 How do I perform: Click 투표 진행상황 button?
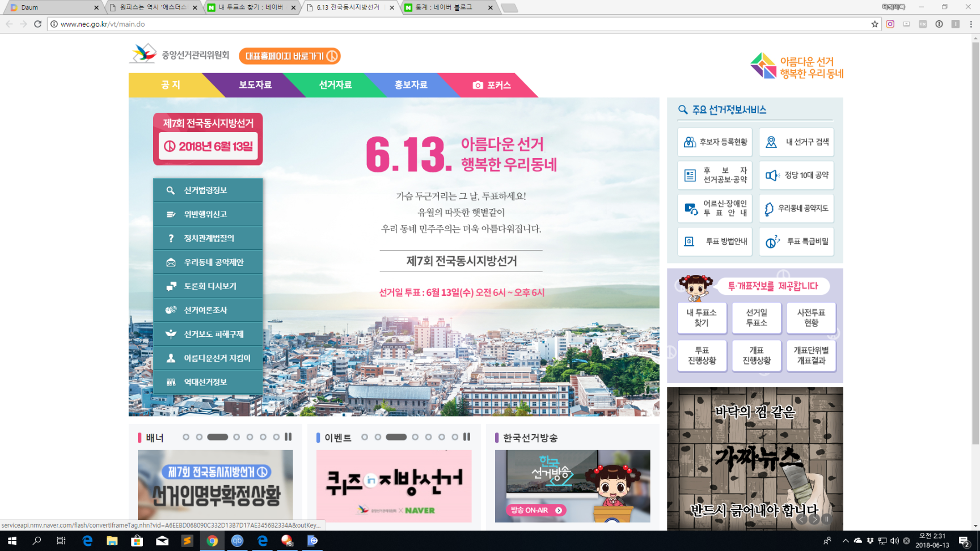point(702,355)
